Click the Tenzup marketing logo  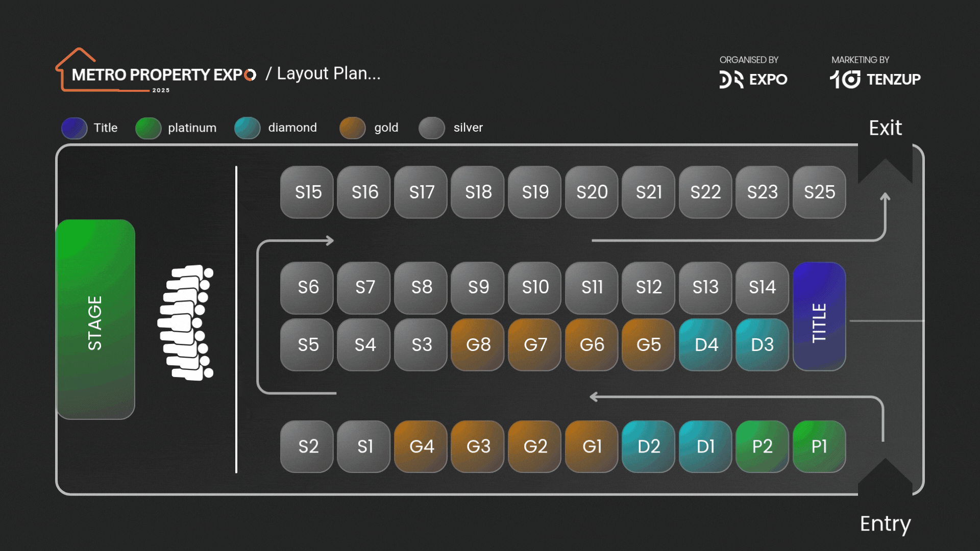(875, 80)
